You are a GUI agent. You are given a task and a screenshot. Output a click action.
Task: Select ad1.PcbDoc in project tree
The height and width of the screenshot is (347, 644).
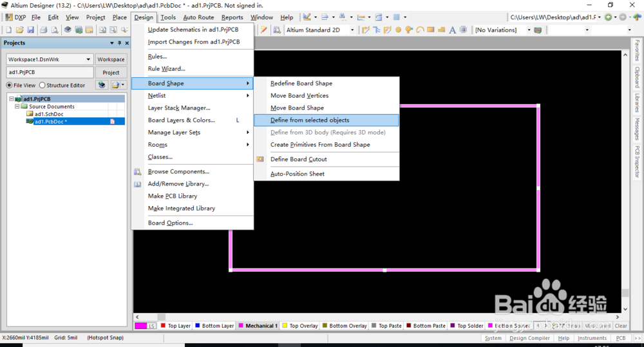50,122
